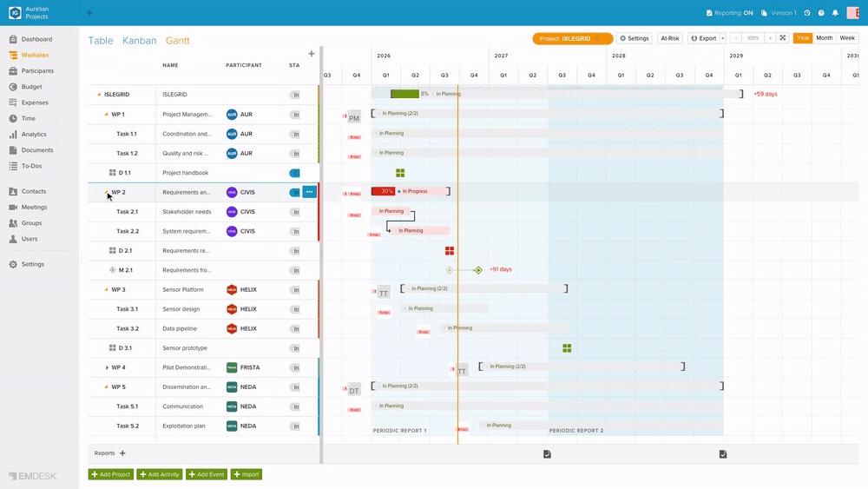The height and width of the screenshot is (489, 868).
Task: Click the M 2.1 green milestone diamond
Action: tap(478, 270)
